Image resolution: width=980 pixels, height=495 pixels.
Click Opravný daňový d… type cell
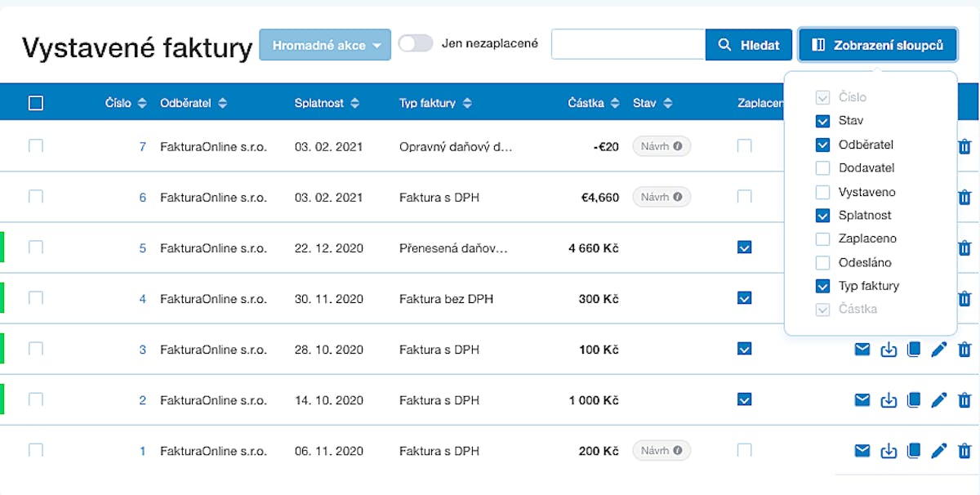tap(456, 147)
